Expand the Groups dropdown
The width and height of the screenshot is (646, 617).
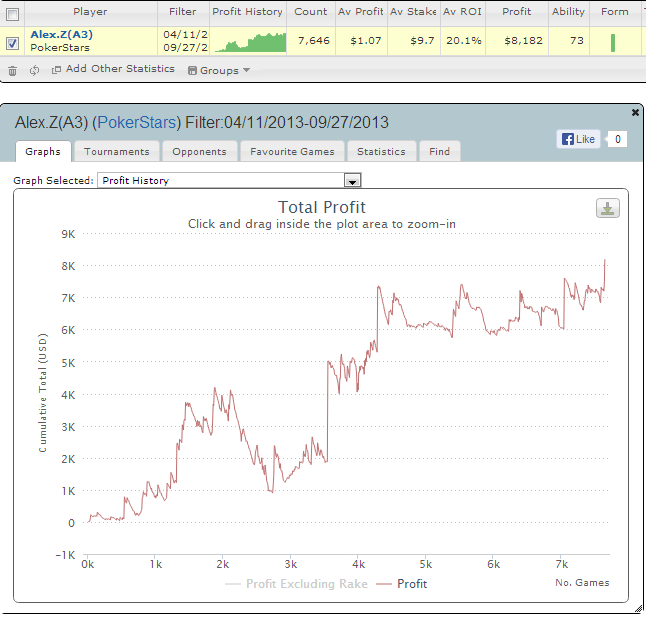coord(219,70)
